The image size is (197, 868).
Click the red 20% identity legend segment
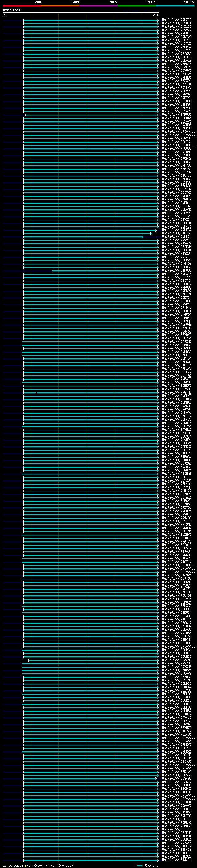click(22, 6)
